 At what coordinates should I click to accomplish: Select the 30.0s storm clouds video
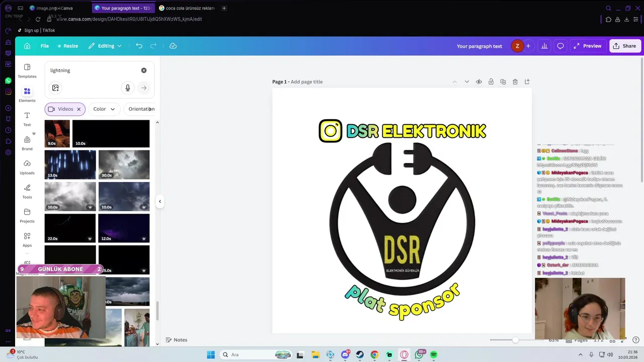click(x=124, y=164)
